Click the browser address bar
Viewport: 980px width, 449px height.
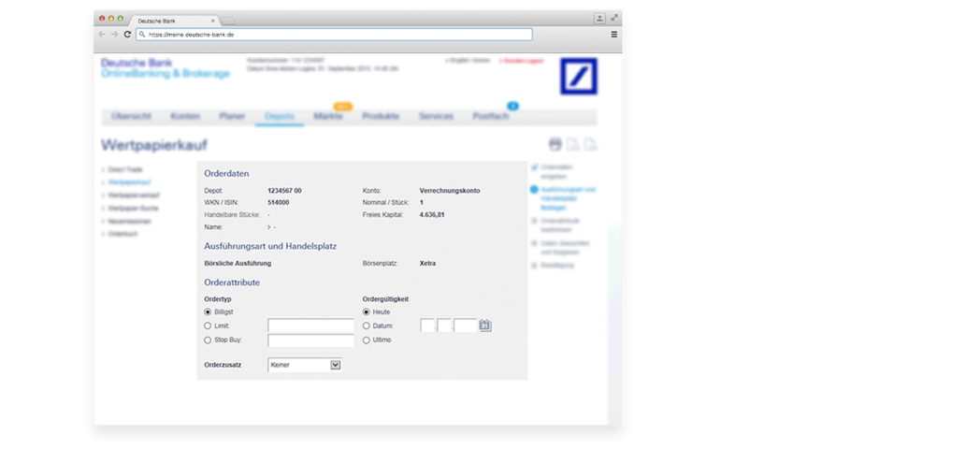pyautogui.click(x=335, y=35)
